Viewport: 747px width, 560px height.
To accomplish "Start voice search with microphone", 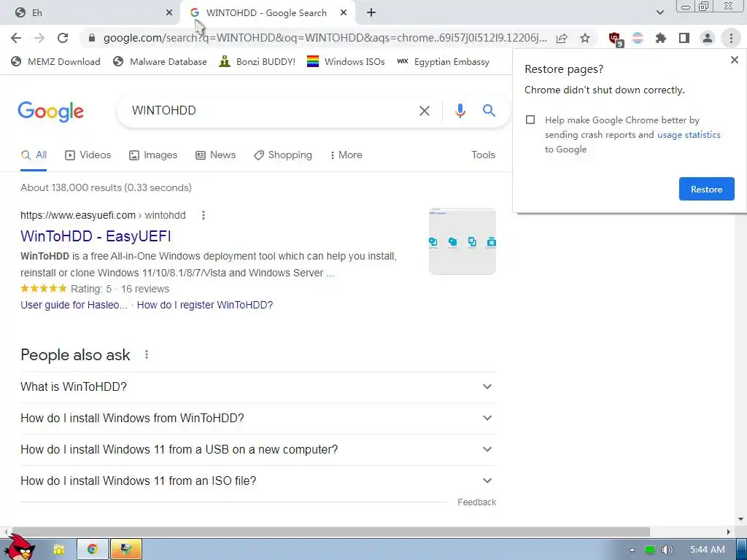I will [460, 111].
